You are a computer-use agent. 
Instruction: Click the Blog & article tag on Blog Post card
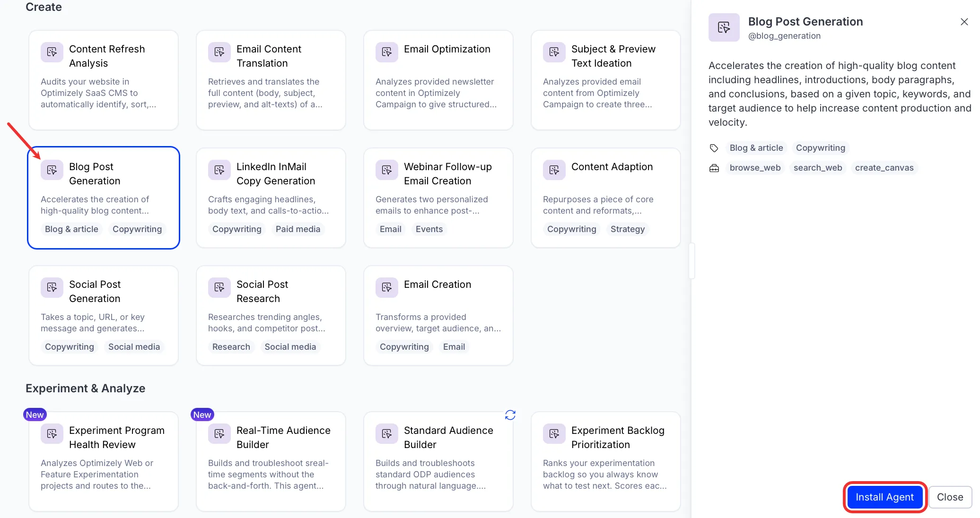tap(71, 229)
